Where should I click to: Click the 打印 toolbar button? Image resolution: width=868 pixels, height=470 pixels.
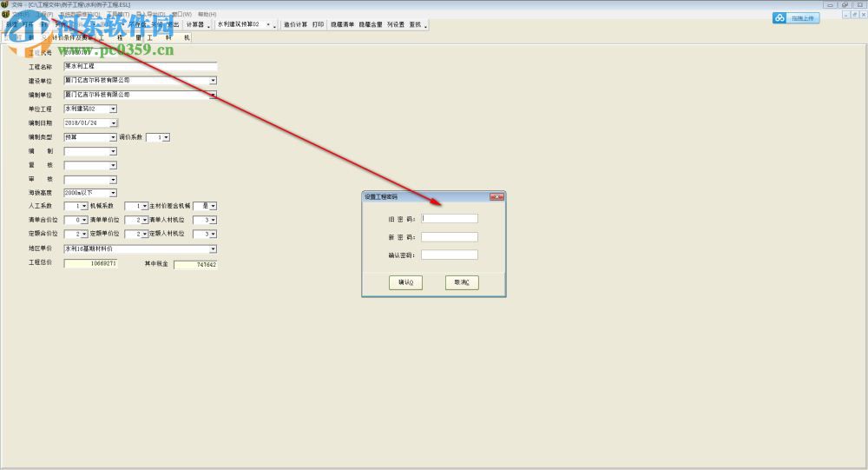tap(318, 24)
